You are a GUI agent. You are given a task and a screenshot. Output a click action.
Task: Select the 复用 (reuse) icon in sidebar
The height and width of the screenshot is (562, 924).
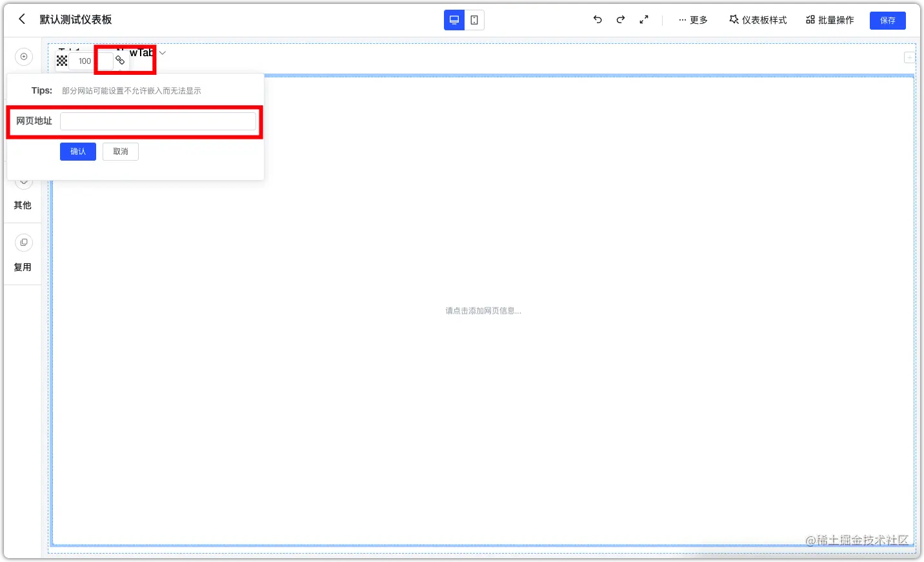[x=23, y=242]
